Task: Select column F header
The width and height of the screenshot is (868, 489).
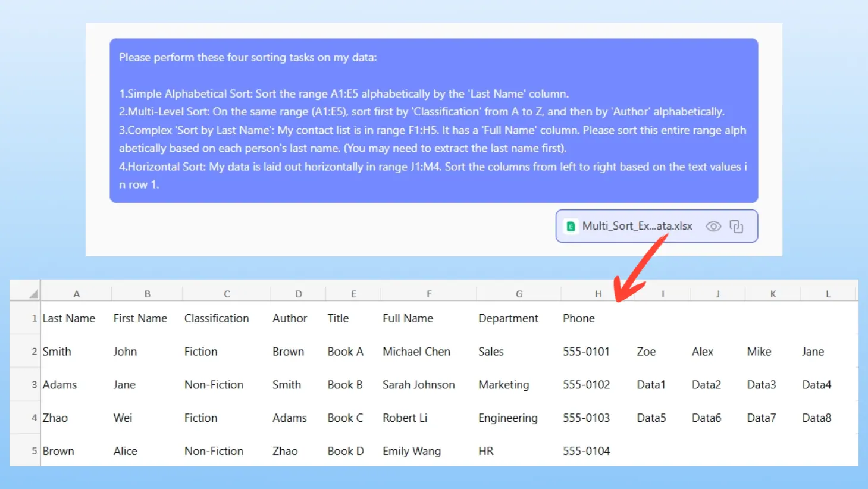Action: [428, 294]
